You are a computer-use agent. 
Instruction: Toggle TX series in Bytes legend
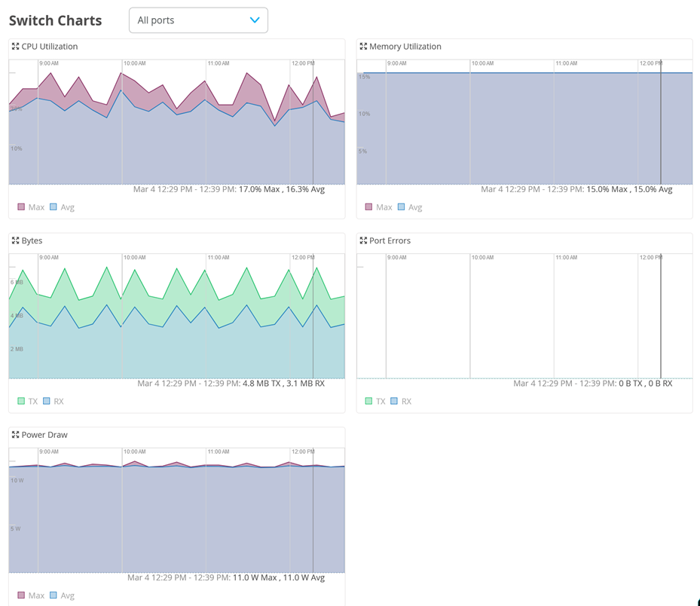pos(27,402)
